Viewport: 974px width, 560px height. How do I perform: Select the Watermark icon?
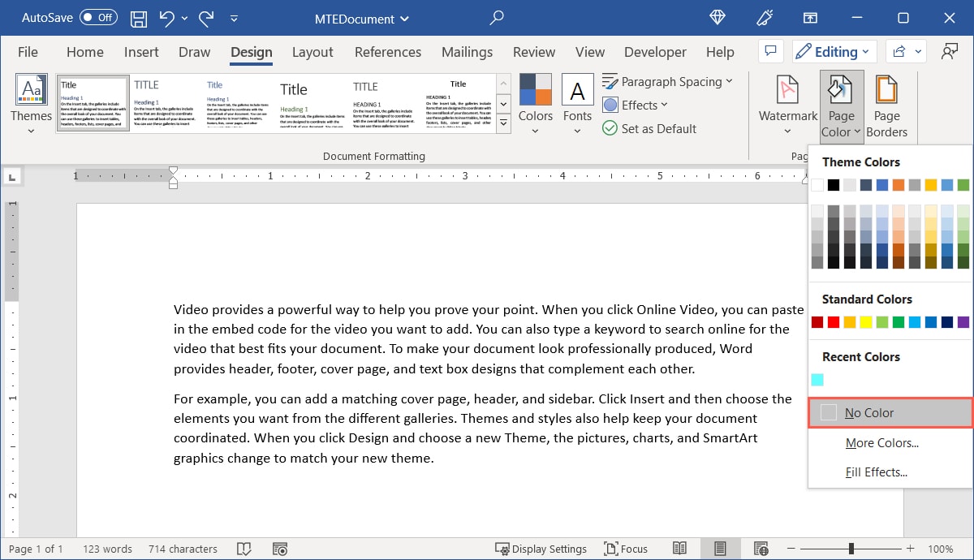click(786, 101)
